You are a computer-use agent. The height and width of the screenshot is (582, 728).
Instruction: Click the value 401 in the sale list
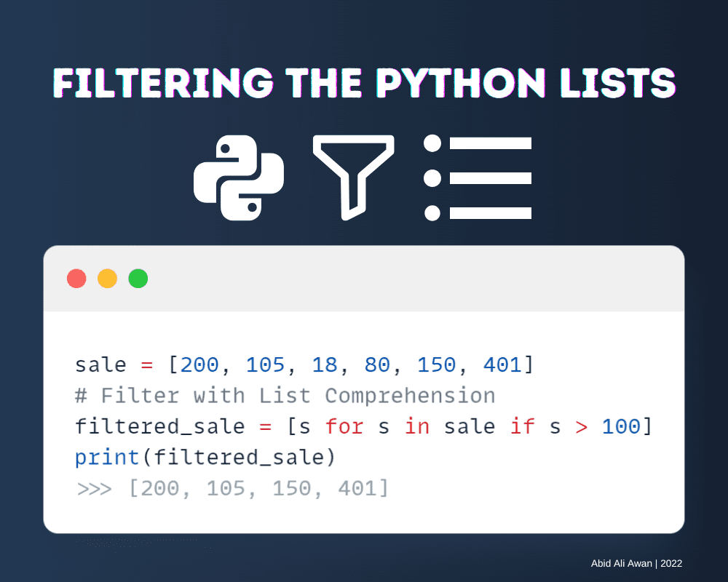pos(502,364)
